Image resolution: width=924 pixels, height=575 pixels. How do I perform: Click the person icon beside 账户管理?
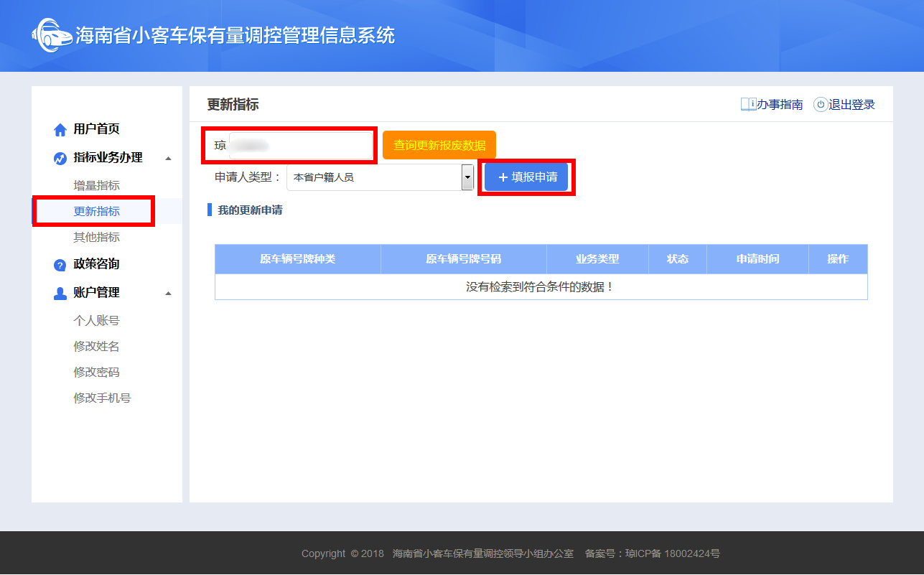60,294
